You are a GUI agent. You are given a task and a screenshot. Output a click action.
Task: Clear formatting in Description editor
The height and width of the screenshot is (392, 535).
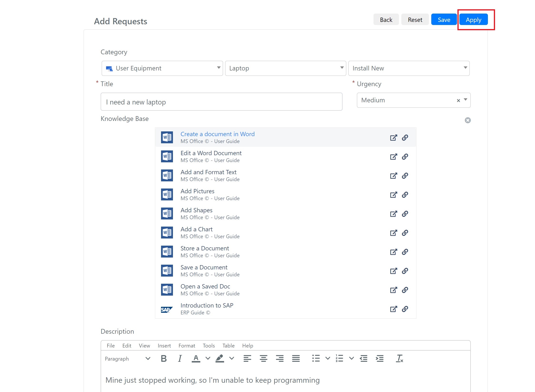pos(399,358)
